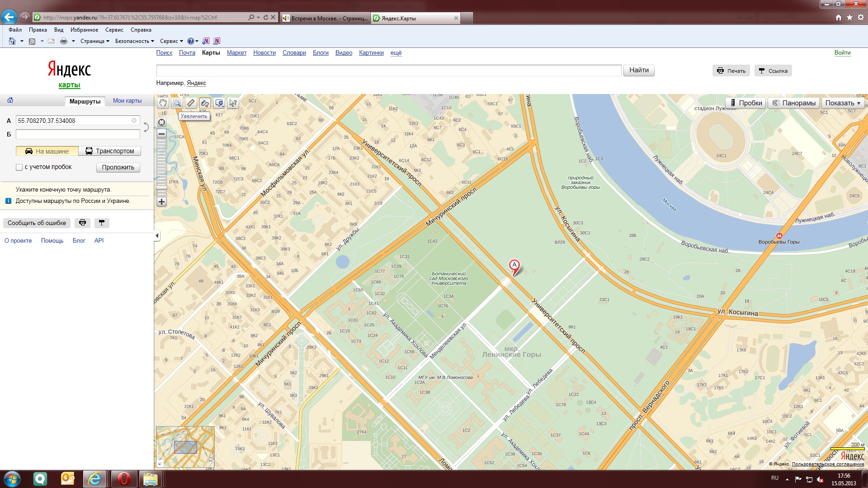The width and height of the screenshot is (868, 488).
Task: Select the ruler distance measurement tool
Action: coord(191,103)
